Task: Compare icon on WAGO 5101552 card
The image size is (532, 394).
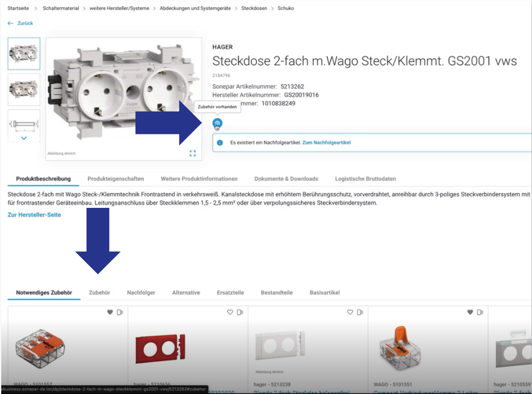Action: (120, 312)
